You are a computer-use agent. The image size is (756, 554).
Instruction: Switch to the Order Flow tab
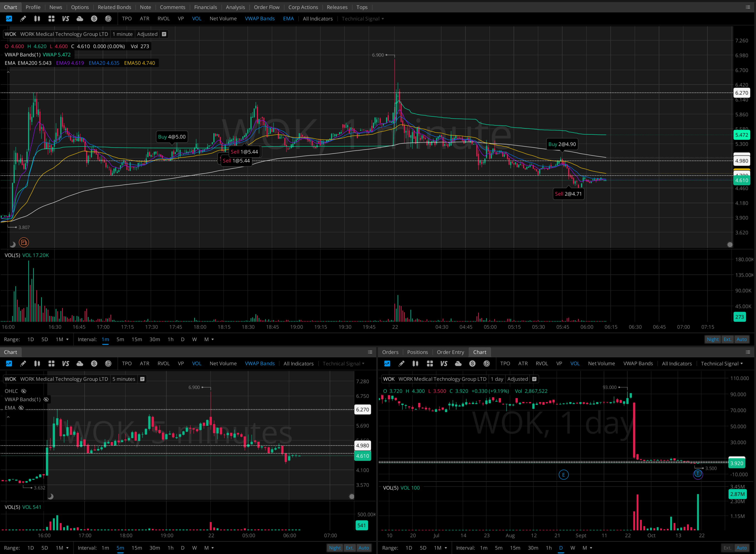point(266,7)
